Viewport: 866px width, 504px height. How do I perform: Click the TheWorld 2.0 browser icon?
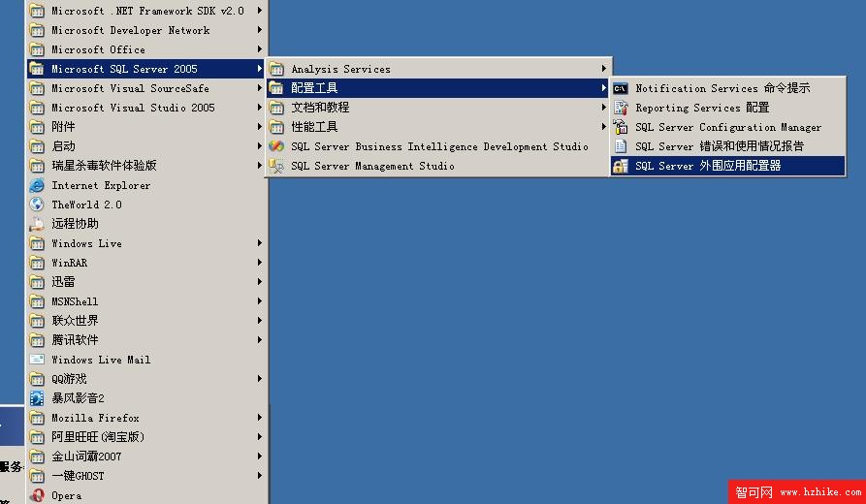point(37,205)
